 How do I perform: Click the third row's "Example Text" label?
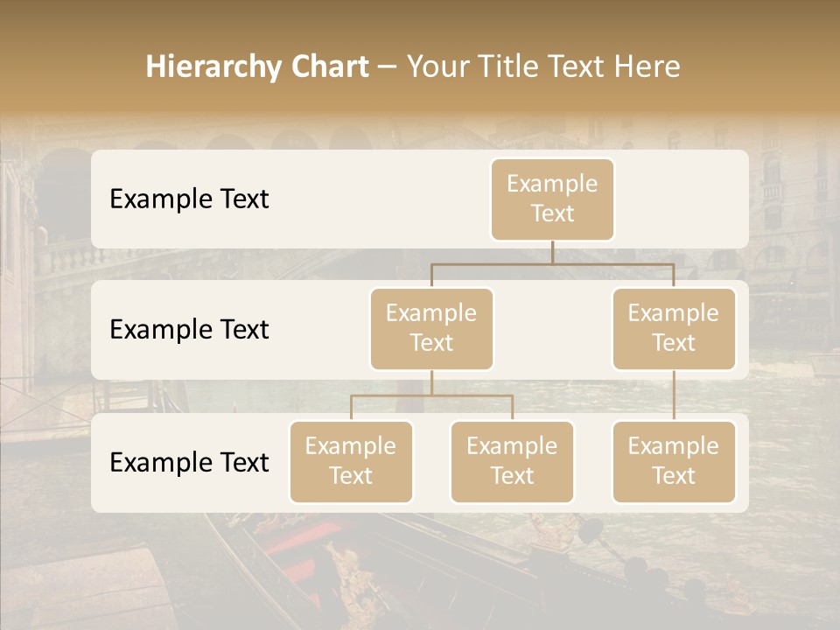(x=189, y=462)
